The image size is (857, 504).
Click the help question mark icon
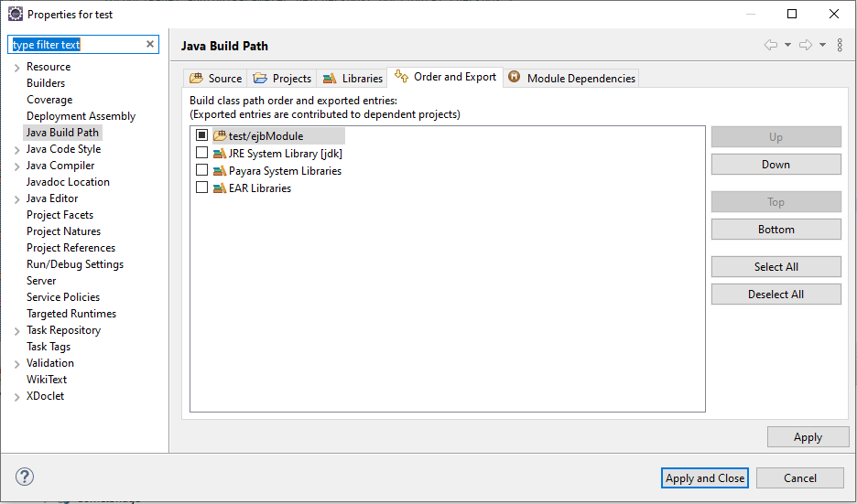[x=25, y=477]
